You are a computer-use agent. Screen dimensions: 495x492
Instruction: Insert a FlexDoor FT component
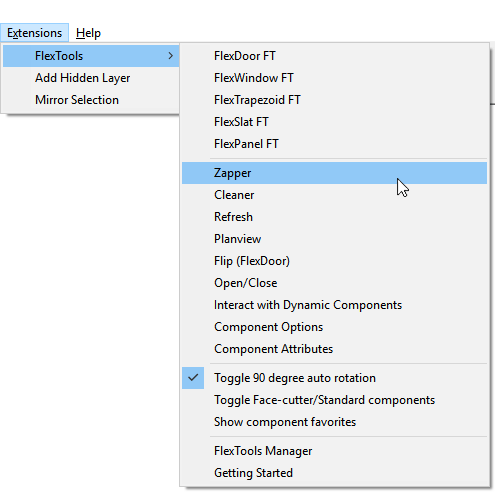coord(334,56)
